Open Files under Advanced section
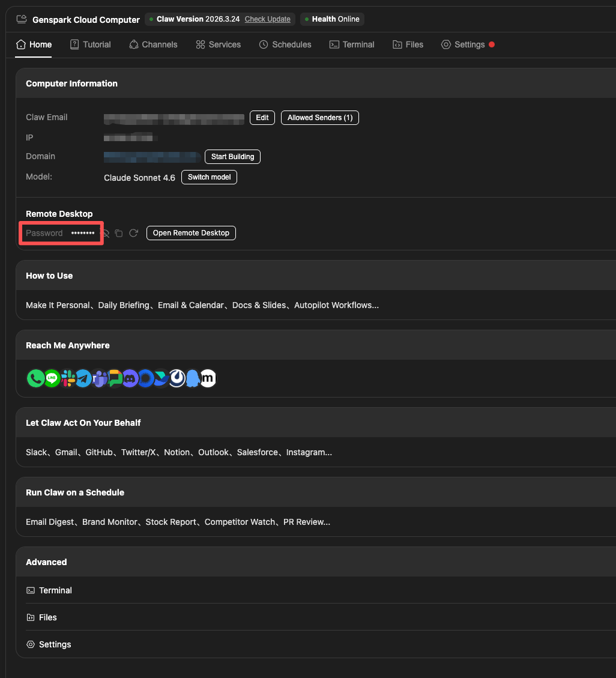Screen dimensions: 616x678 pyautogui.click(x=321, y=617)
